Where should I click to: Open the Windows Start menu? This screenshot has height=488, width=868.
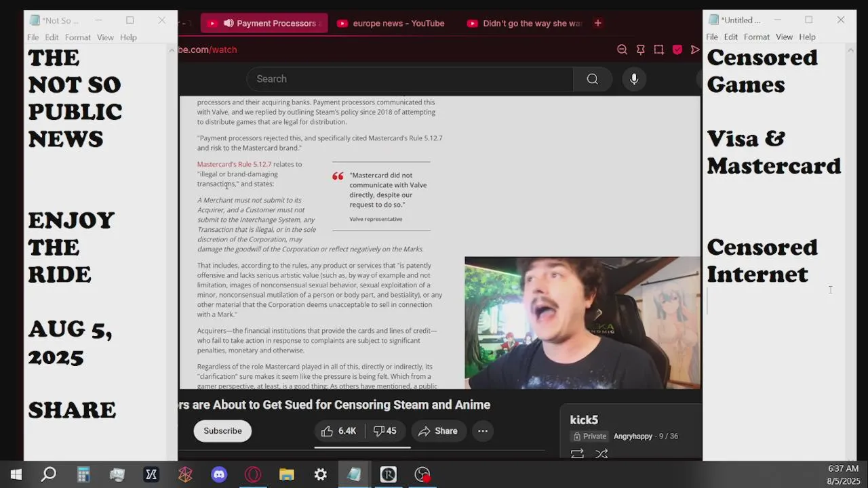click(x=16, y=474)
